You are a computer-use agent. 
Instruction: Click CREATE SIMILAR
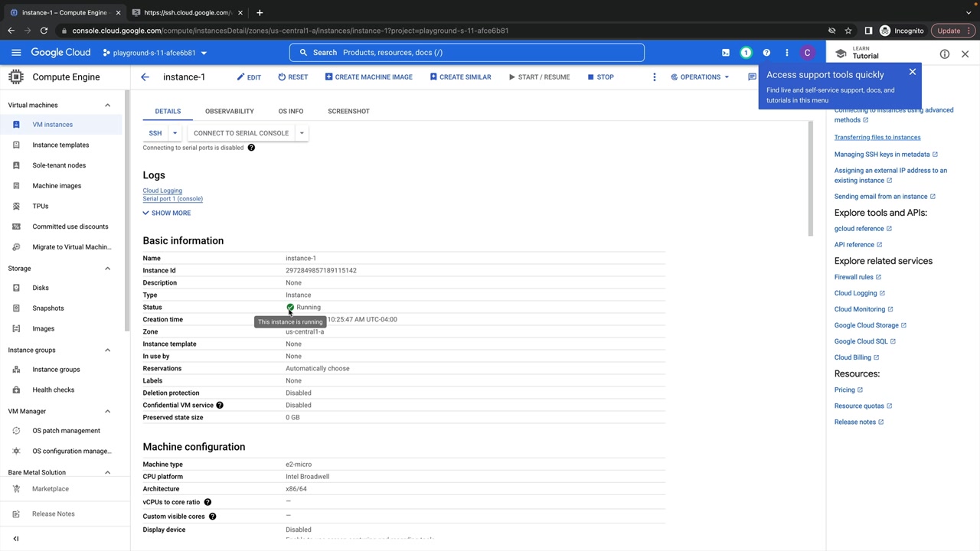(460, 77)
